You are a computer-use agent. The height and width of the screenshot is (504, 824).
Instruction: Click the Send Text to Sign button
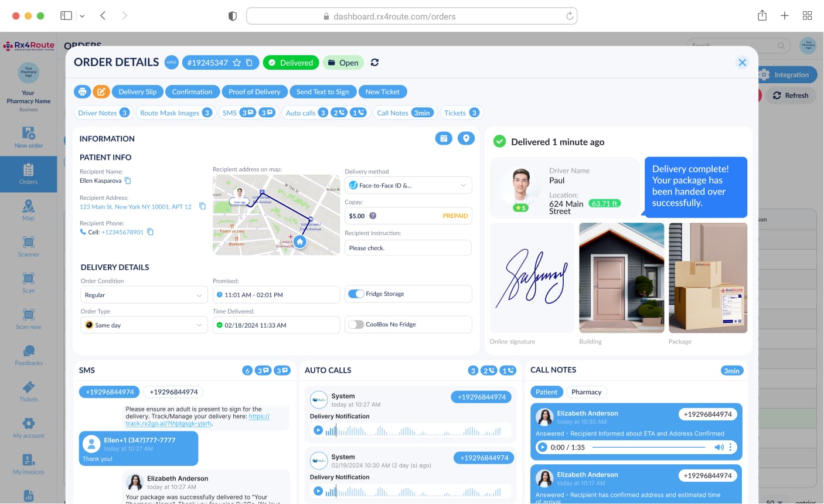322,92
